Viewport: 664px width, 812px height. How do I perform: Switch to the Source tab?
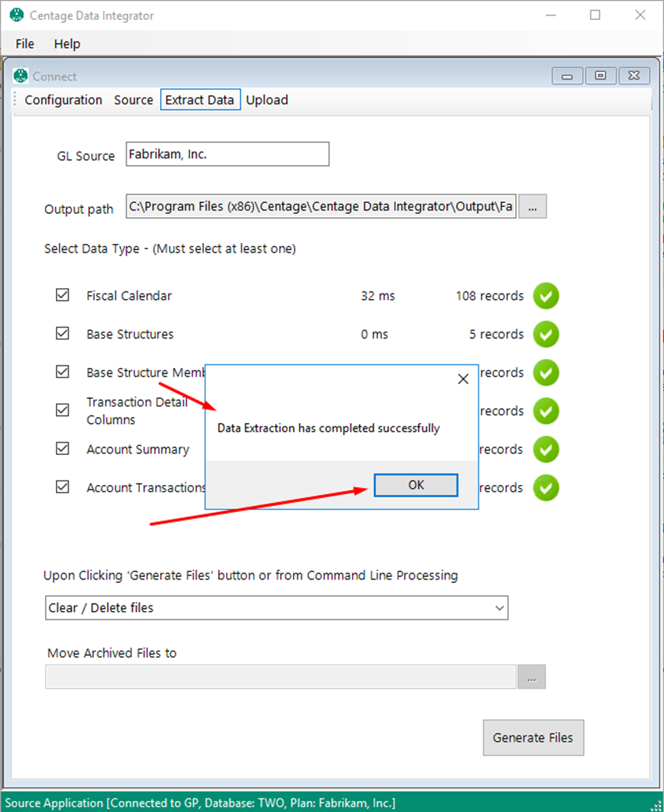tap(133, 100)
